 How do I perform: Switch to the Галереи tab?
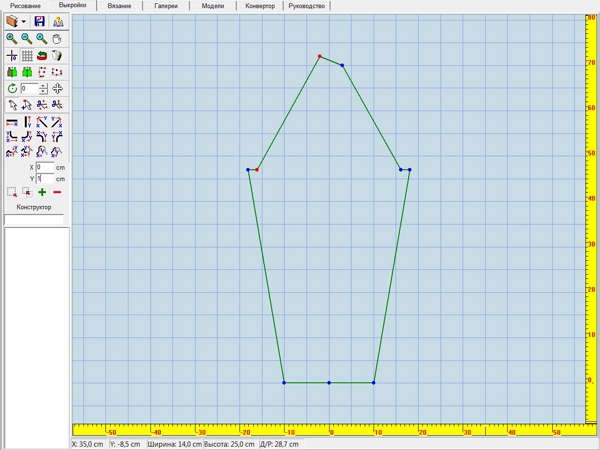pos(166,6)
